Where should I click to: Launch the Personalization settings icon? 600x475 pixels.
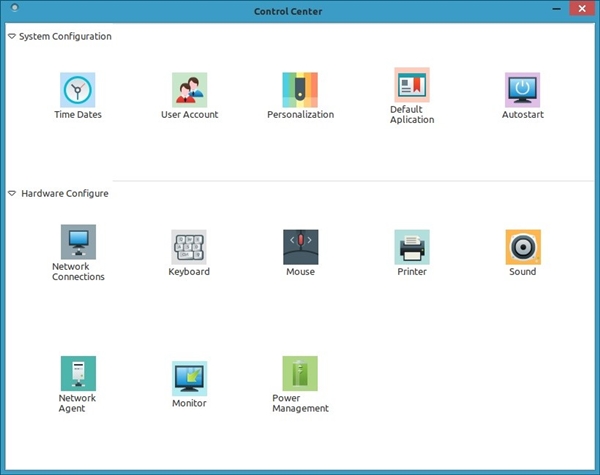[300, 90]
